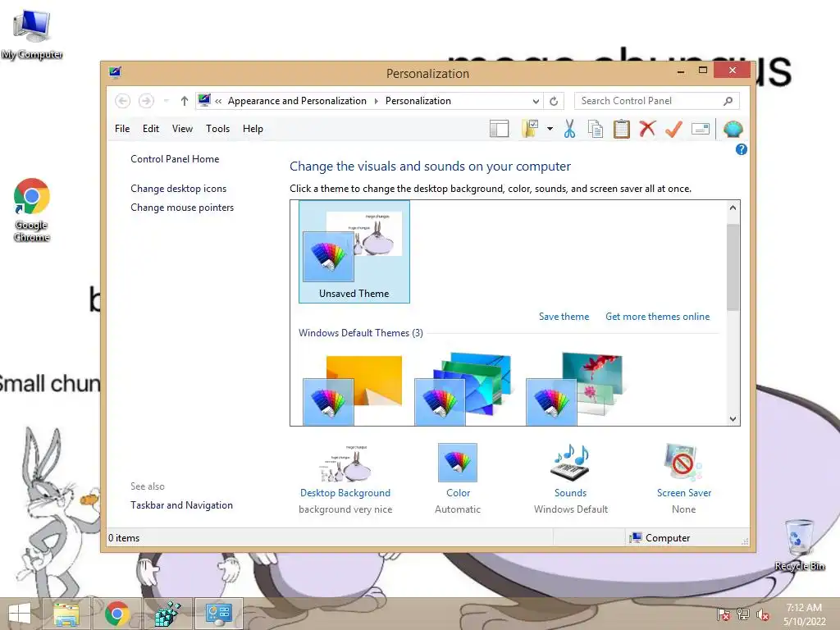Click the Action Center flag tray icon
Image resolution: width=840 pixels, height=630 pixels.
click(724, 614)
